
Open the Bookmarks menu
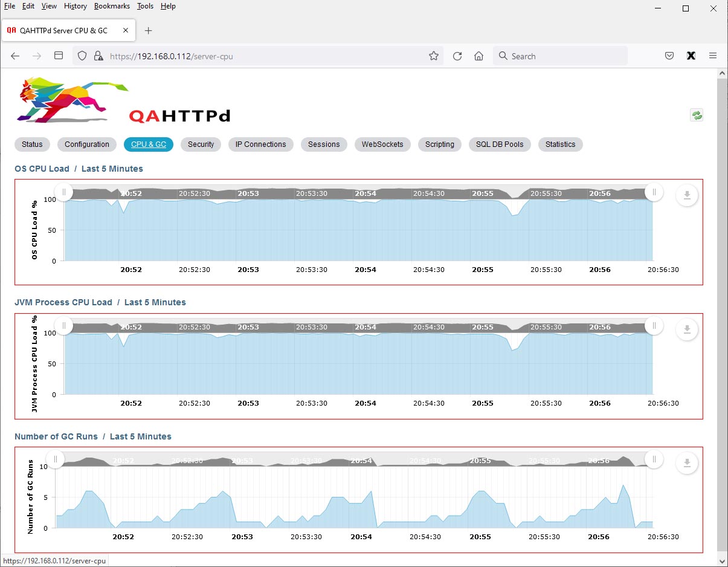tap(112, 6)
